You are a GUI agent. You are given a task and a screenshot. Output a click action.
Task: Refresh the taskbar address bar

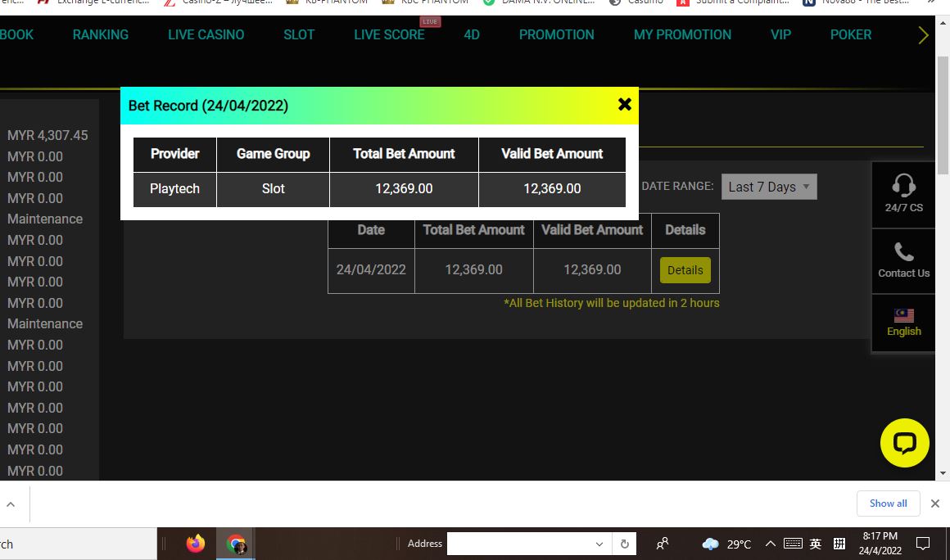pyautogui.click(x=624, y=544)
